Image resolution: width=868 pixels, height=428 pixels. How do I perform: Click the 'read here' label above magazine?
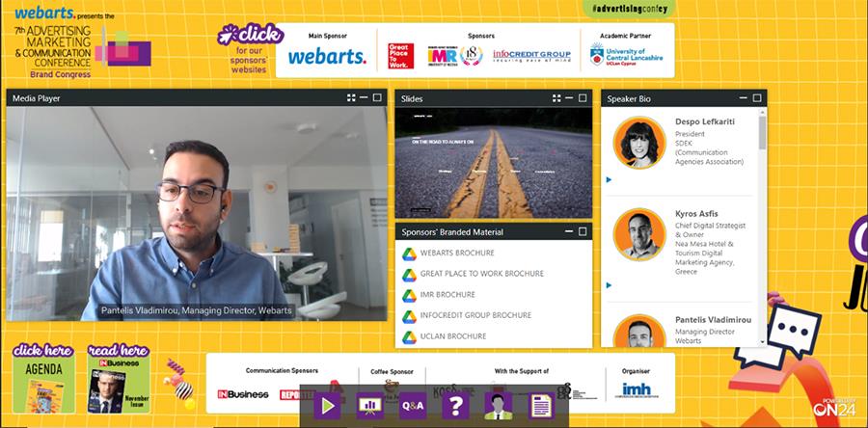tap(119, 351)
